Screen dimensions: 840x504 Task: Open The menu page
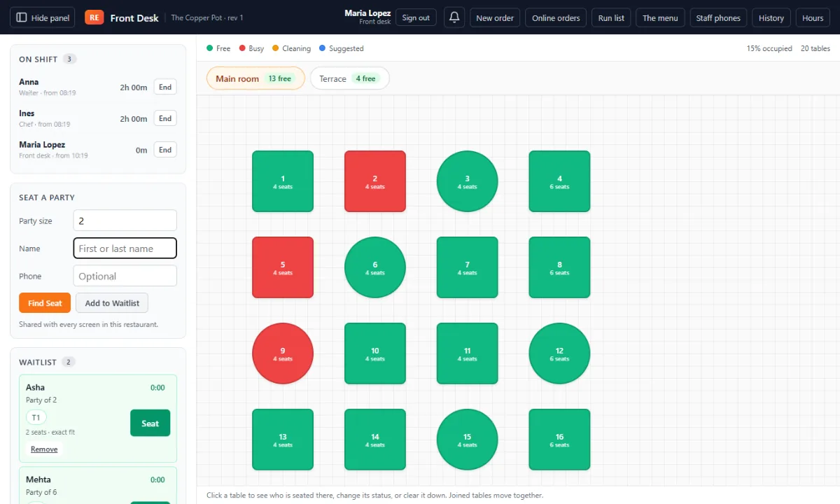pyautogui.click(x=660, y=17)
